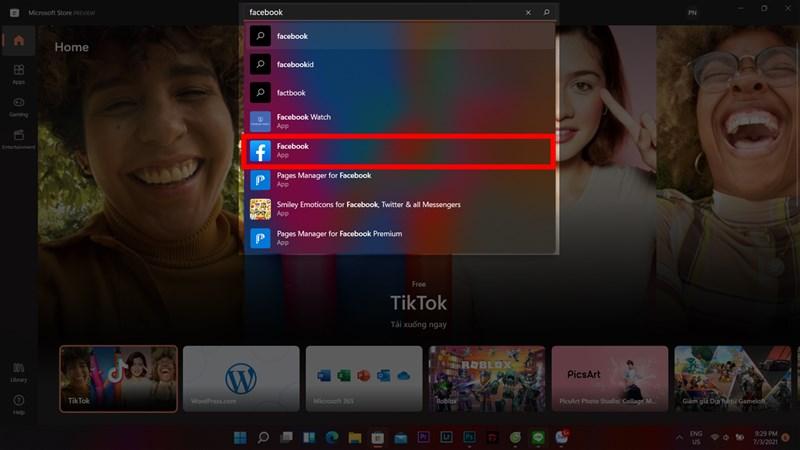The width and height of the screenshot is (800, 450).
Task: Open the Mail app on taskbar
Action: tap(401, 437)
